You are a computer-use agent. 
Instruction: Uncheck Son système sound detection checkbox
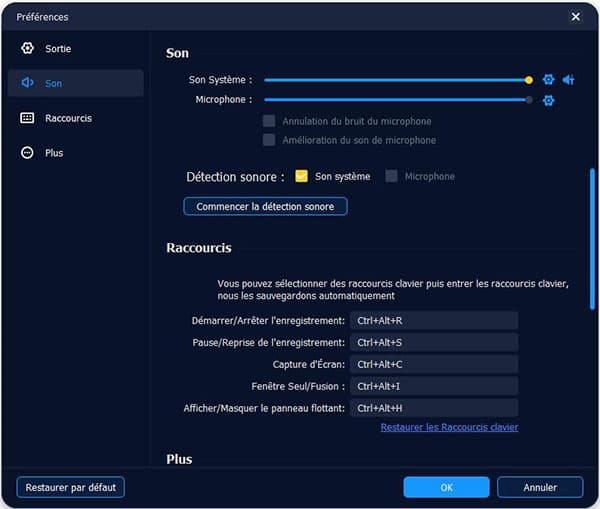(301, 177)
